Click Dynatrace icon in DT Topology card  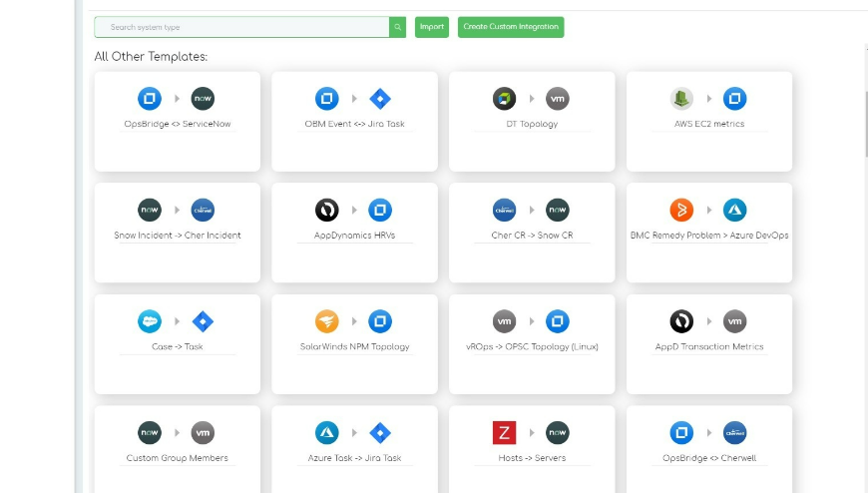[x=504, y=99]
